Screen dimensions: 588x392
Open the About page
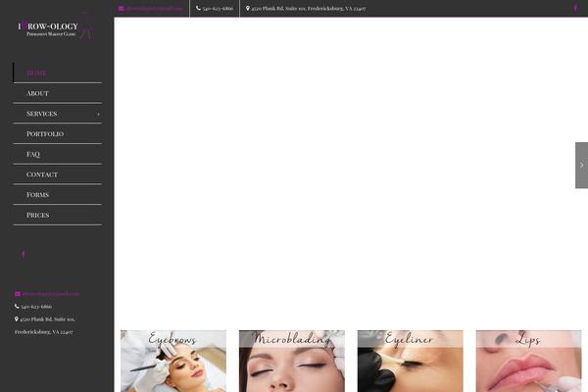pyautogui.click(x=58, y=93)
